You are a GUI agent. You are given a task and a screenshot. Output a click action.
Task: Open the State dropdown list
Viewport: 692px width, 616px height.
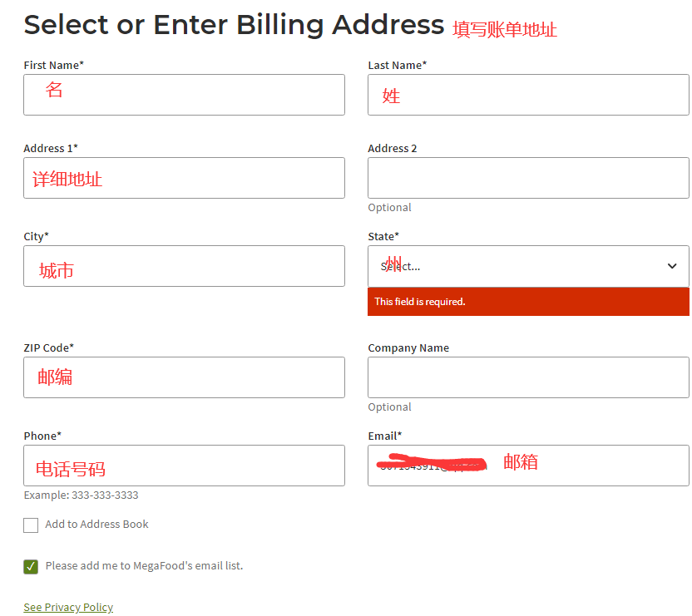coord(528,266)
